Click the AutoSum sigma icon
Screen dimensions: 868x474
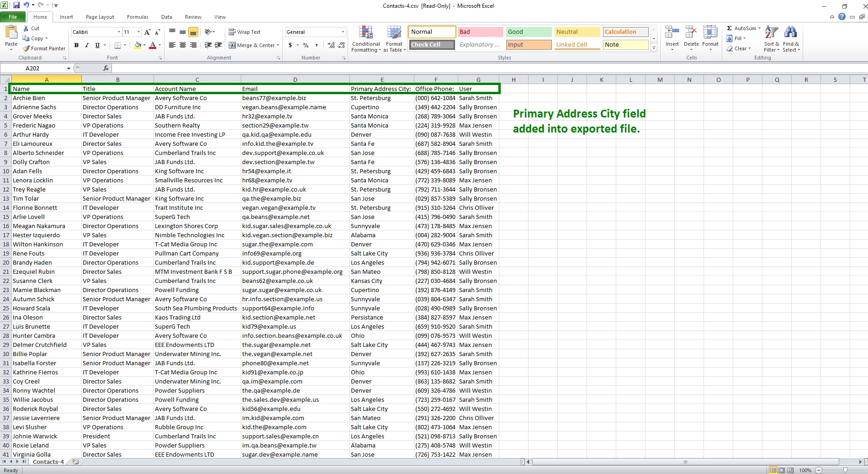(x=730, y=28)
